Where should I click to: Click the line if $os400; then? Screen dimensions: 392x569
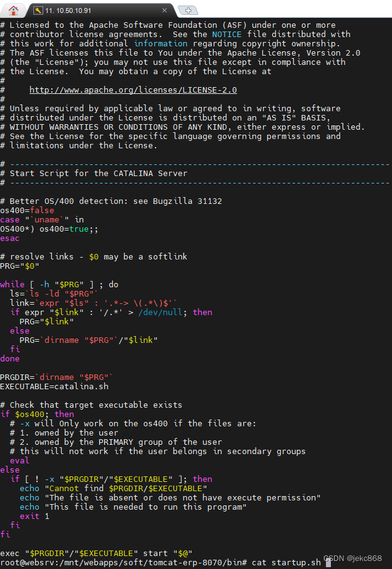pyautogui.click(x=37, y=414)
